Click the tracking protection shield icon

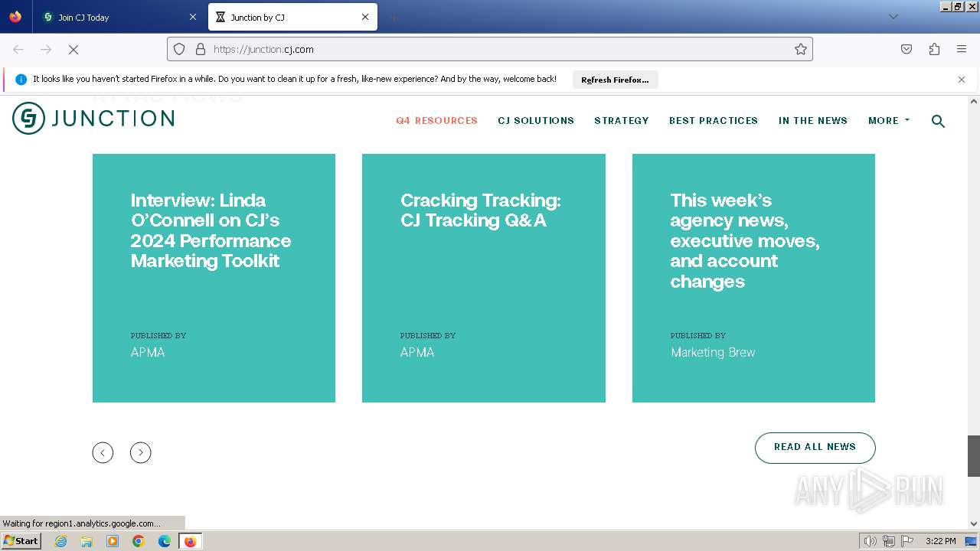tap(179, 49)
